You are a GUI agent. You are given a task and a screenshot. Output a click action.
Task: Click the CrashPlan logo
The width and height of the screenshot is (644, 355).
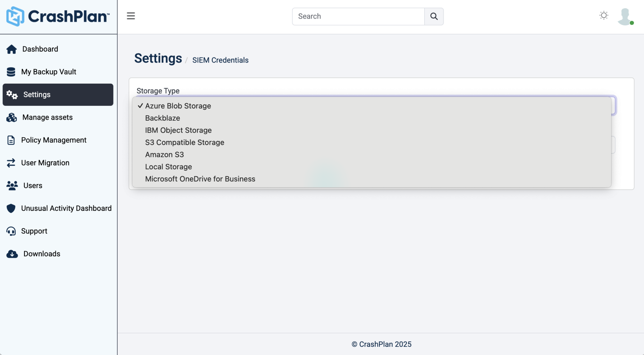tap(58, 16)
